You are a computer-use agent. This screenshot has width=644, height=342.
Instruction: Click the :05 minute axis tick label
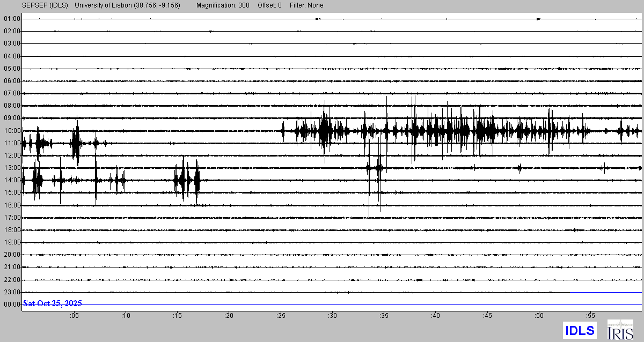(x=74, y=315)
